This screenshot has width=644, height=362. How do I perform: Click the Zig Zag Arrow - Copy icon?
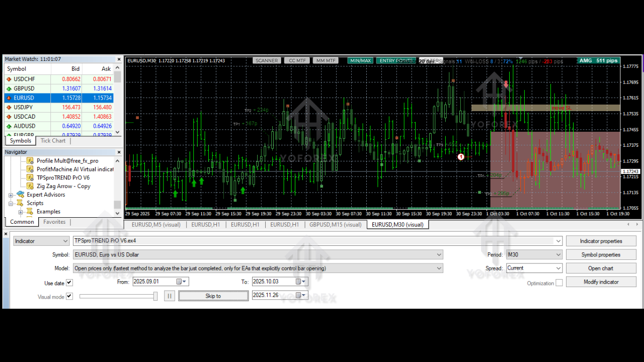pyautogui.click(x=30, y=186)
